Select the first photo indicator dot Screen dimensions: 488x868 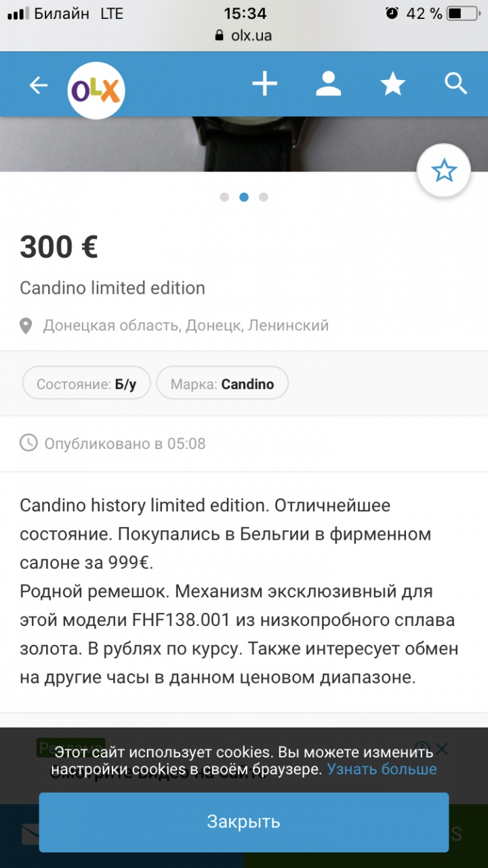pyautogui.click(x=224, y=197)
